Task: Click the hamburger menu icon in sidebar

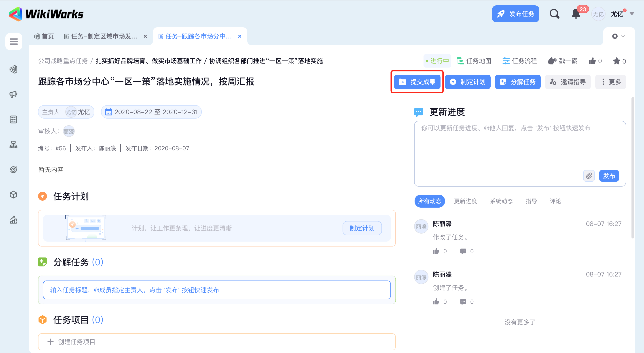Action: (14, 42)
